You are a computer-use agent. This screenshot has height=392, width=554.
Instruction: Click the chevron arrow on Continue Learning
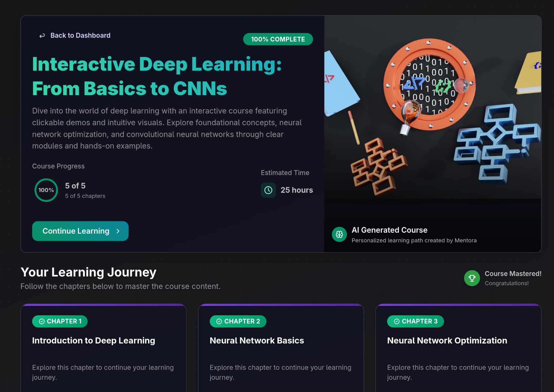[118, 231]
